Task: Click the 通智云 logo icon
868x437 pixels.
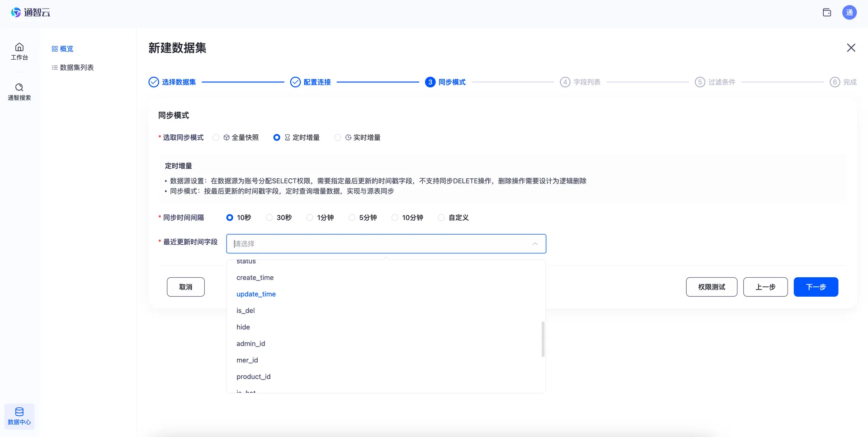Action: [x=16, y=13]
